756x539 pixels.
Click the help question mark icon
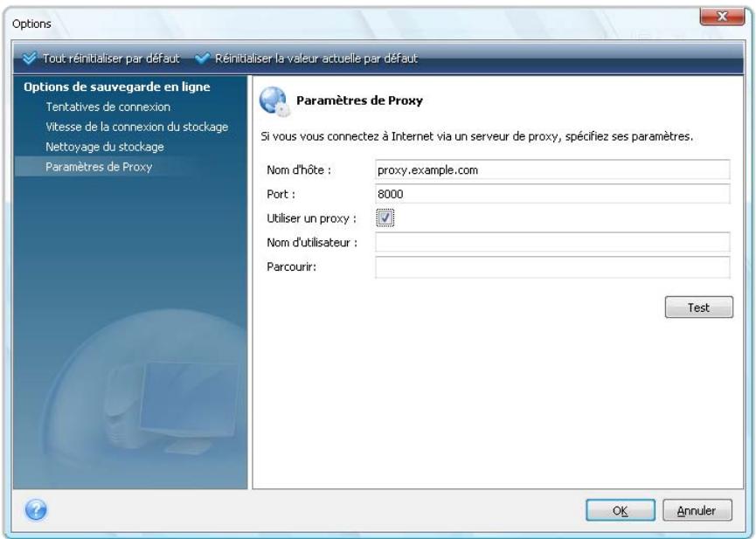click(36, 509)
